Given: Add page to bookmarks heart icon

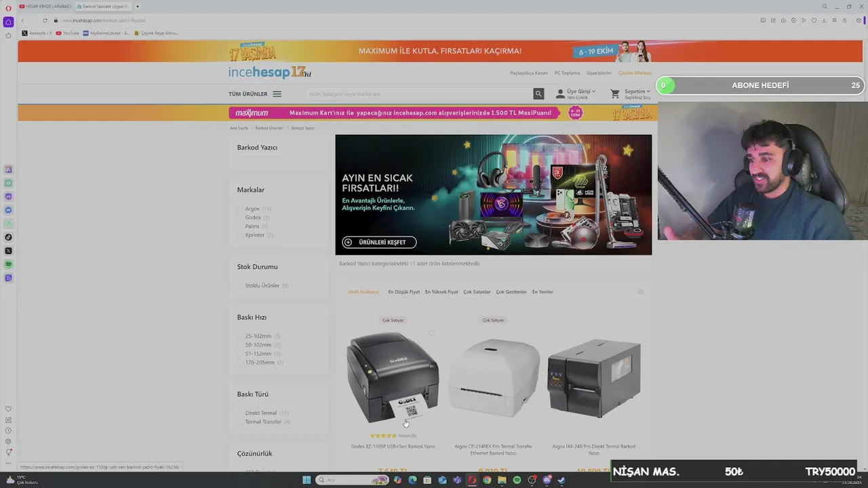Looking at the screenshot, I should [814, 20].
